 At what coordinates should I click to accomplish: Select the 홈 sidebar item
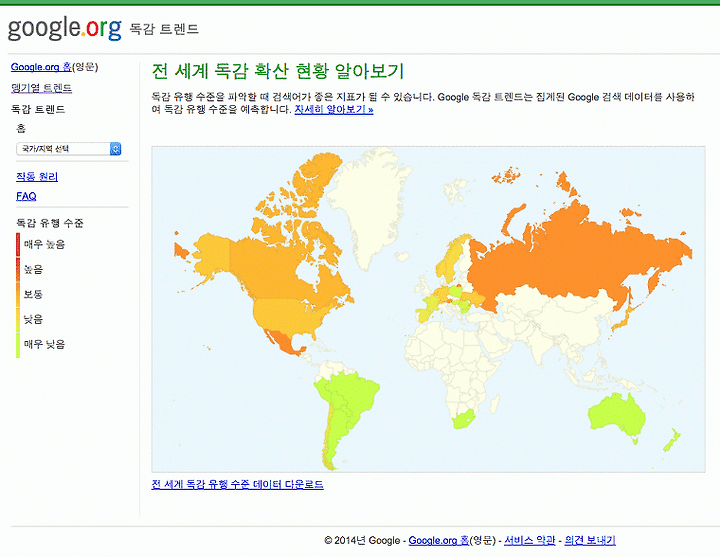point(21,129)
